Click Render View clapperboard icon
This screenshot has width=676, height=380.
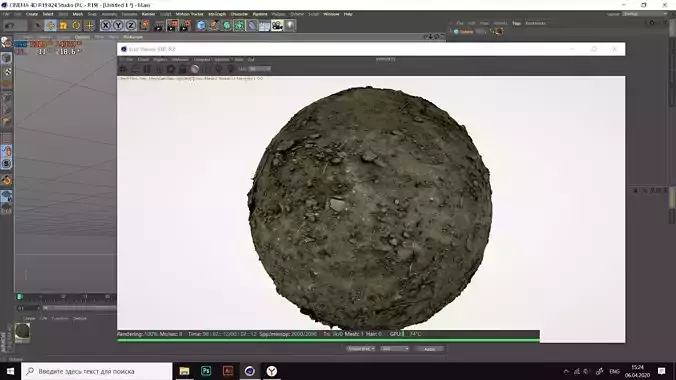tap(159, 25)
